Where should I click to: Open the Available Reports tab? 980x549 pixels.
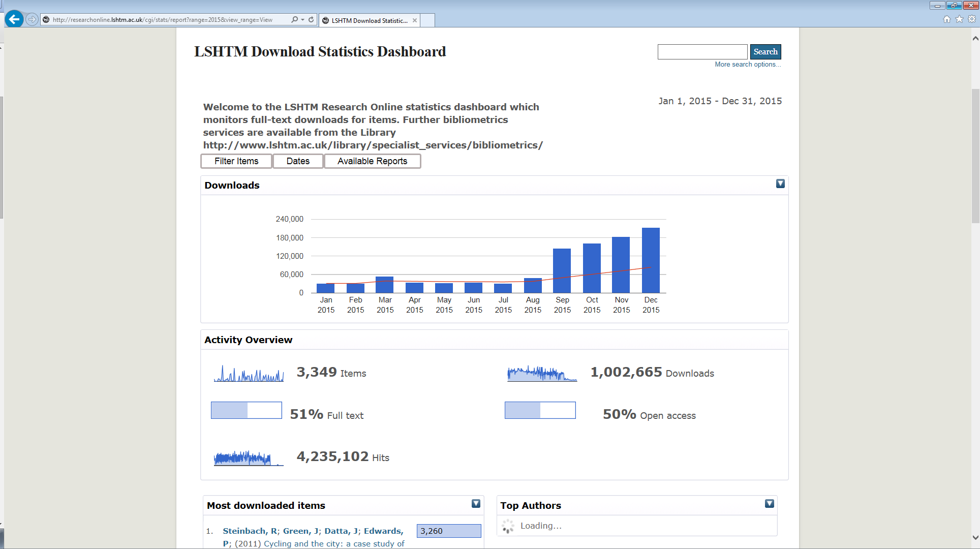coord(372,161)
